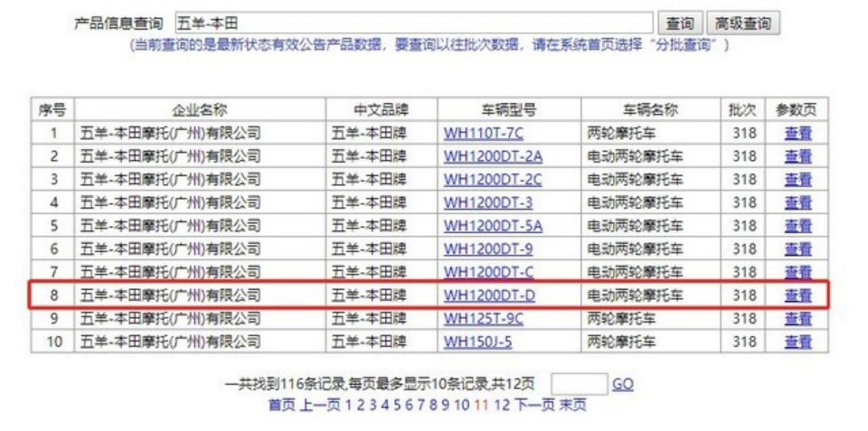View parameters 查看 for WH110T-7C row
This screenshot has width=868, height=431.
coord(797,134)
